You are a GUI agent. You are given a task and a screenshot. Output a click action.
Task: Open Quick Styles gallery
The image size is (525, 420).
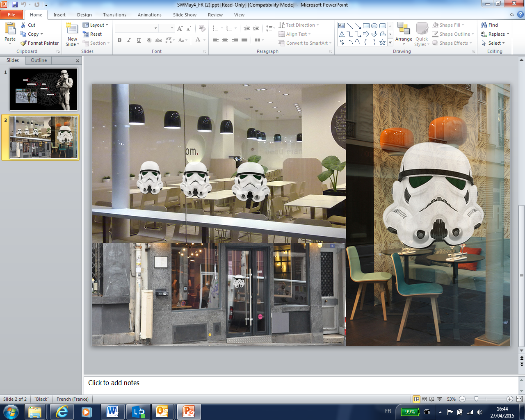point(422,34)
